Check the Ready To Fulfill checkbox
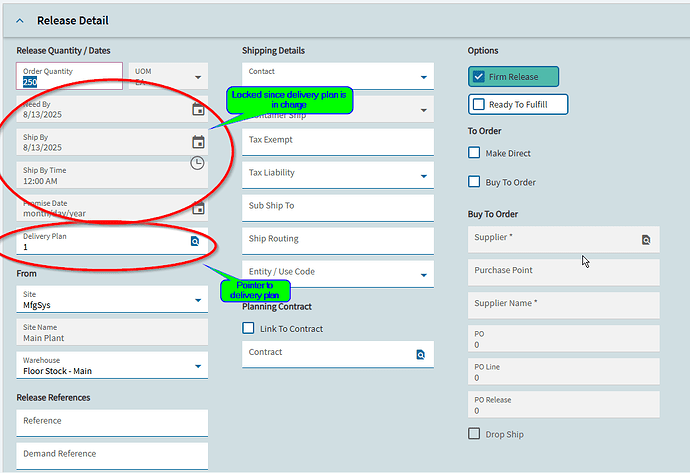 478,104
